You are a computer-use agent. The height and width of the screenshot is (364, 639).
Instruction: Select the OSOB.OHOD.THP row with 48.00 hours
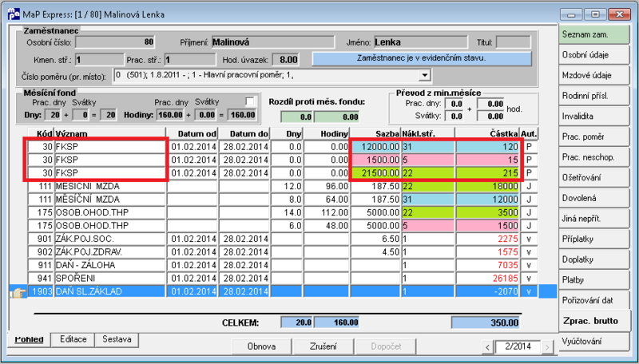point(283,226)
